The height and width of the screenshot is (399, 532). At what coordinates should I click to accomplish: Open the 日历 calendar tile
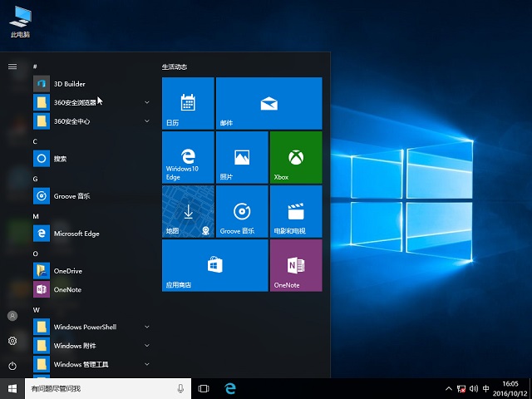pos(188,103)
